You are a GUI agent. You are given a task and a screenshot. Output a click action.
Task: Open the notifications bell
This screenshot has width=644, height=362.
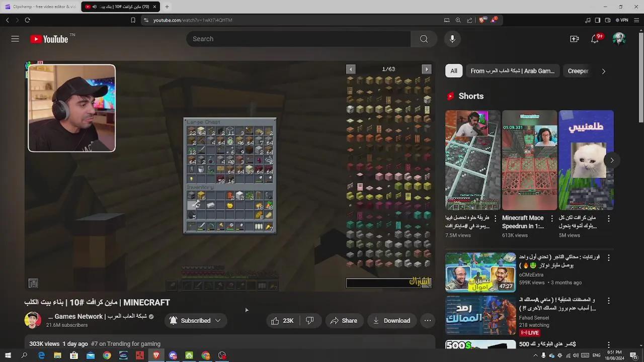tap(596, 39)
